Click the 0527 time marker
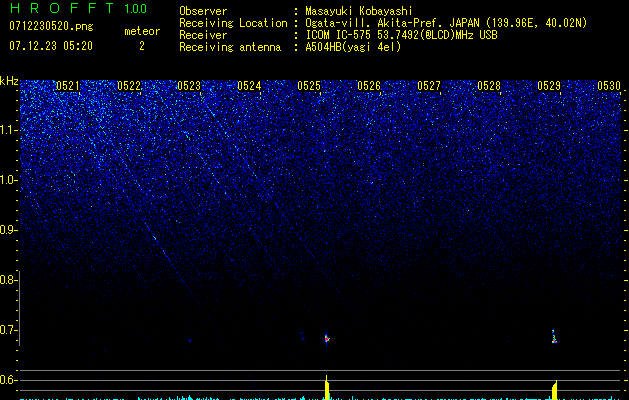 429,86
